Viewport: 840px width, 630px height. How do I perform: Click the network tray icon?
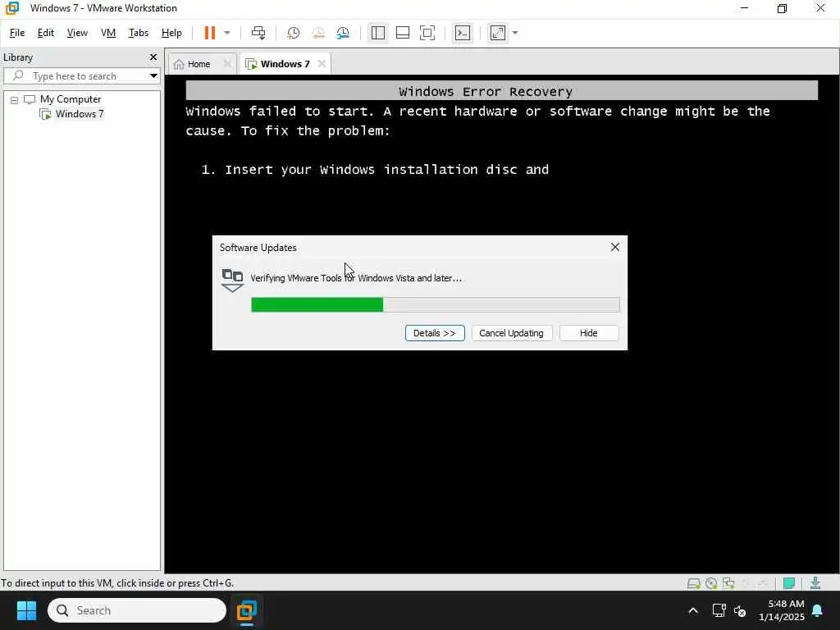coord(719,610)
